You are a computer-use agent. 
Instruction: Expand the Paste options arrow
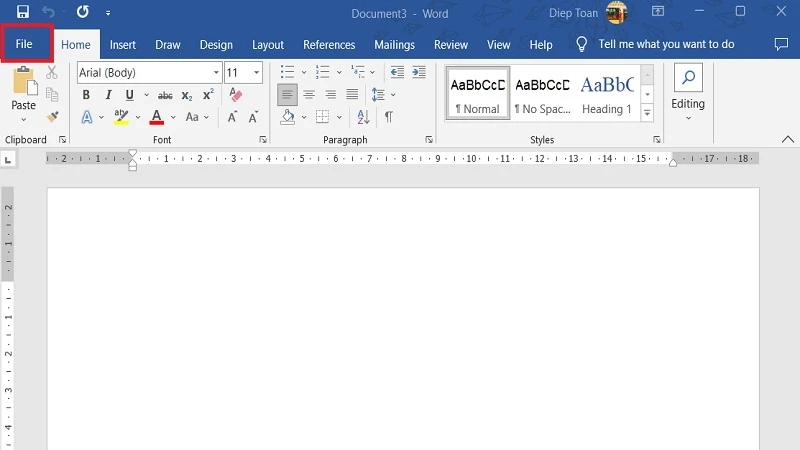click(x=23, y=119)
